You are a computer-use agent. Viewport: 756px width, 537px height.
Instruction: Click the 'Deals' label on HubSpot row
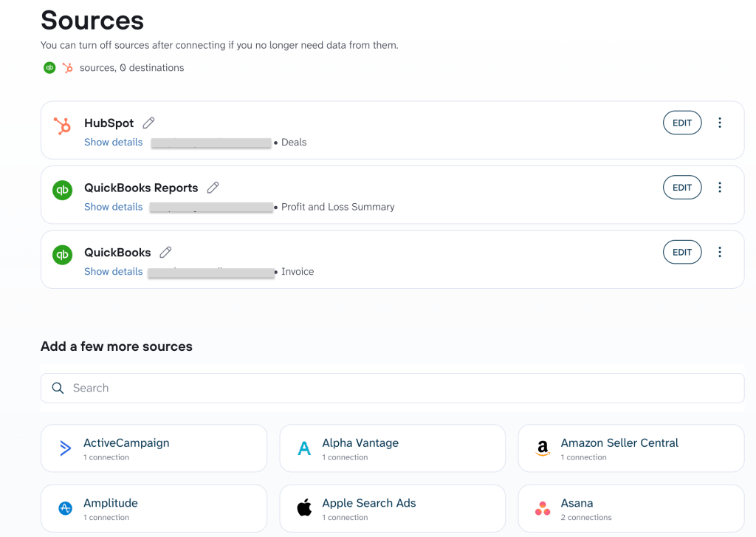click(x=294, y=143)
